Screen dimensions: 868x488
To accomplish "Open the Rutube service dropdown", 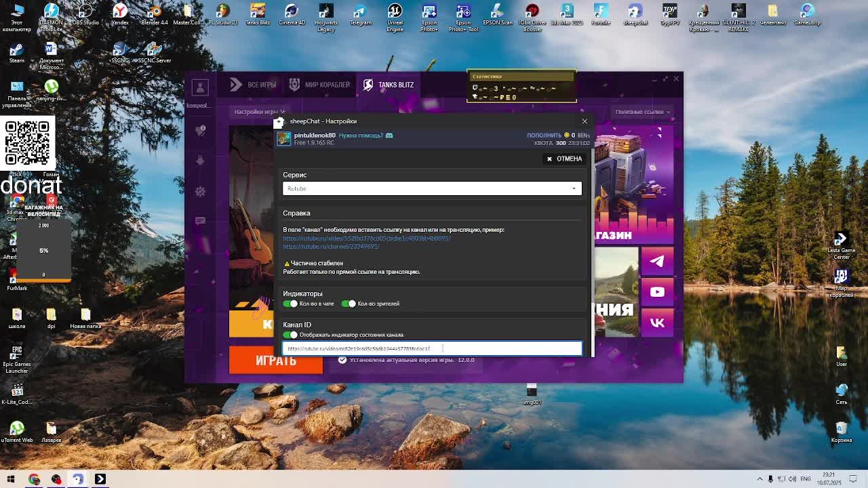I will point(432,188).
